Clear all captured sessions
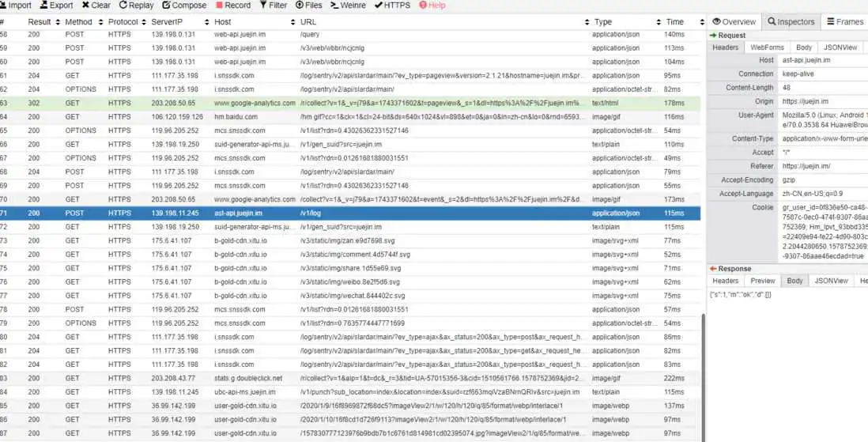Image resolution: width=868 pixels, height=442 pixels. pos(96,5)
